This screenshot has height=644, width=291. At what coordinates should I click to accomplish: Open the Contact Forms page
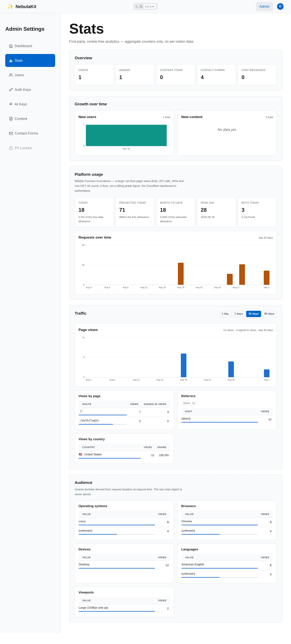click(x=30, y=133)
